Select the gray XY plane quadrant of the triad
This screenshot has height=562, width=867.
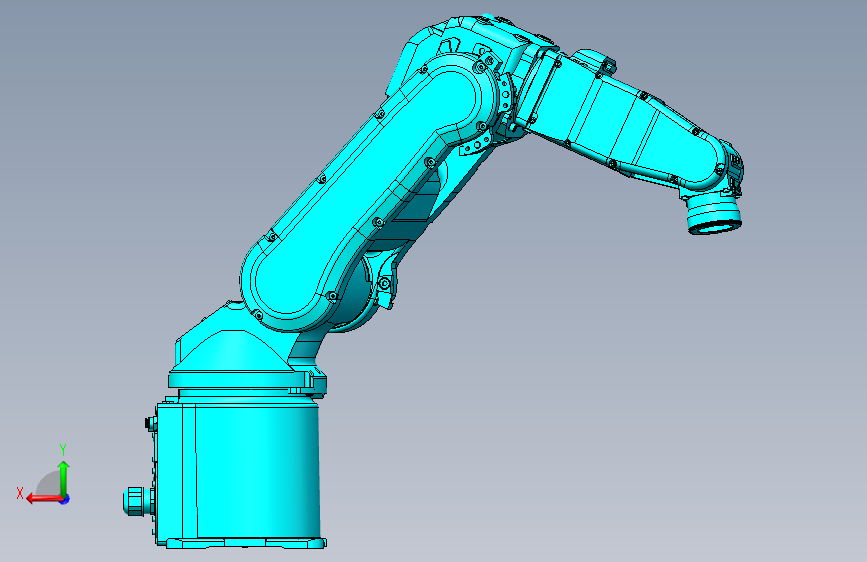49,483
